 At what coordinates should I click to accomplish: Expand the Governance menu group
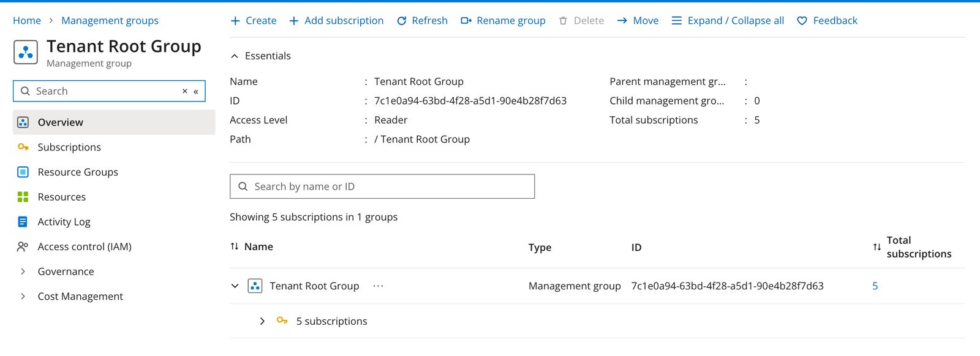23,272
